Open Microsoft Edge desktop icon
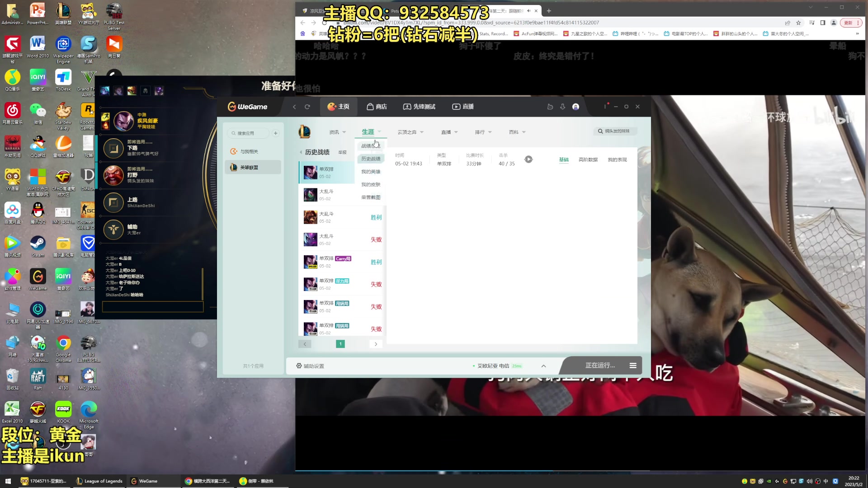 (89, 415)
